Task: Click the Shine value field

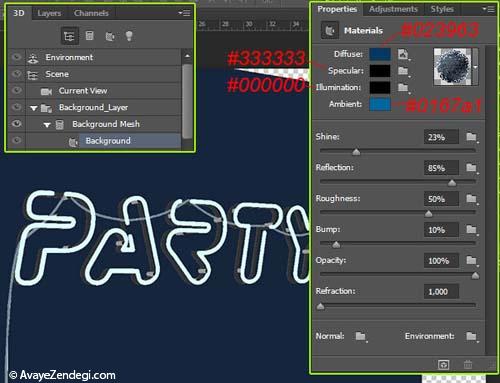Action: point(441,137)
